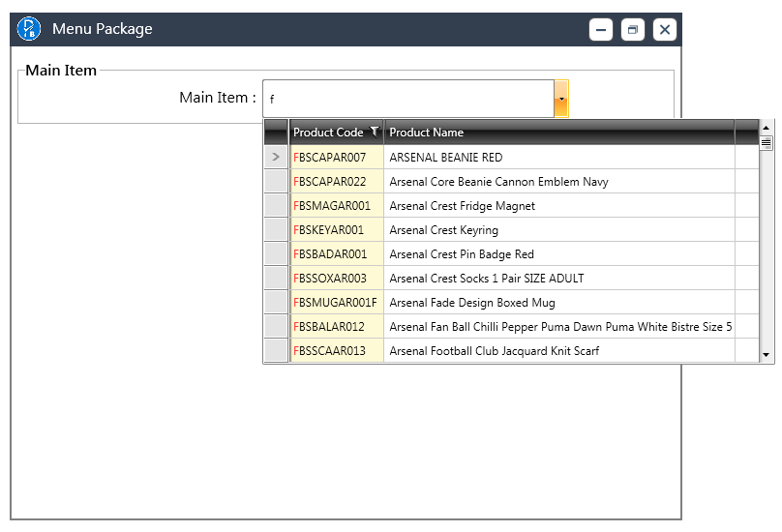Click the Menu Package app logo icon
The width and height of the screenshot is (782, 532).
tap(29, 29)
